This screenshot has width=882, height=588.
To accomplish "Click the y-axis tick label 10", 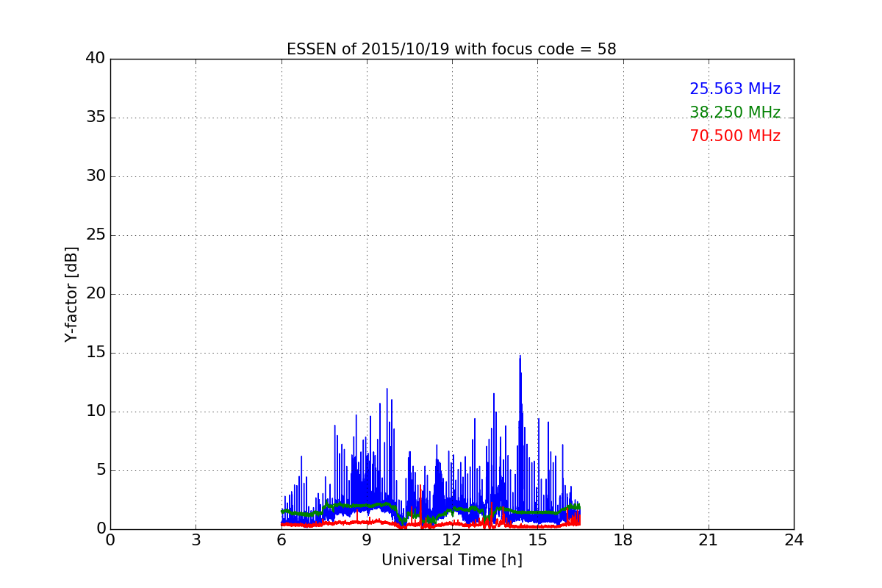I will (96, 412).
